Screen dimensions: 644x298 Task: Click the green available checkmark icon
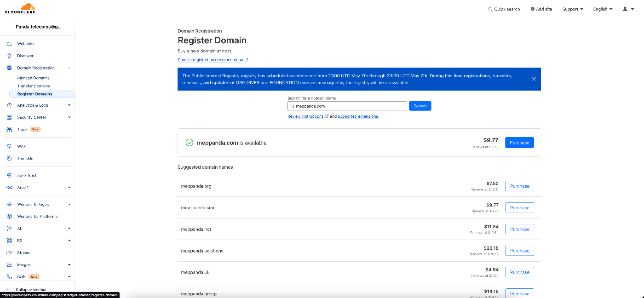click(189, 143)
